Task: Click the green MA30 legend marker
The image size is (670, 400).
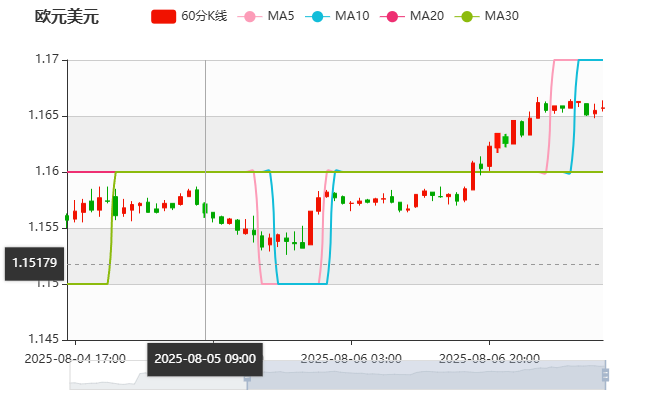Action: click(467, 17)
